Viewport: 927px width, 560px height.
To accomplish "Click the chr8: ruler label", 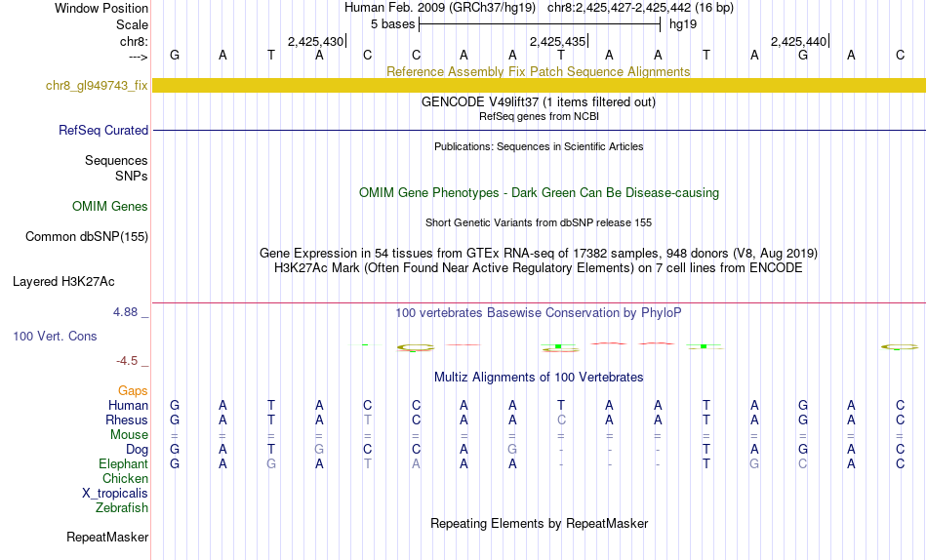I will point(135,41).
